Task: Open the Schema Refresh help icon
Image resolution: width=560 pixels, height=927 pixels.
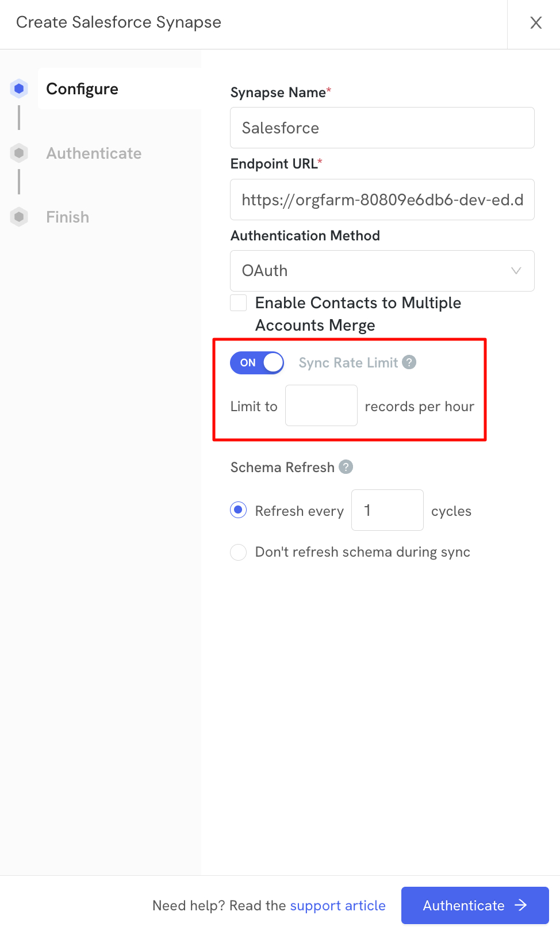Action: pyautogui.click(x=346, y=467)
